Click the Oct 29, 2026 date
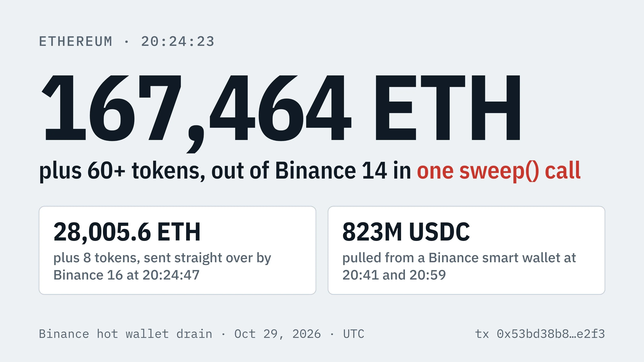Image resolution: width=644 pixels, height=362 pixels. click(x=278, y=334)
